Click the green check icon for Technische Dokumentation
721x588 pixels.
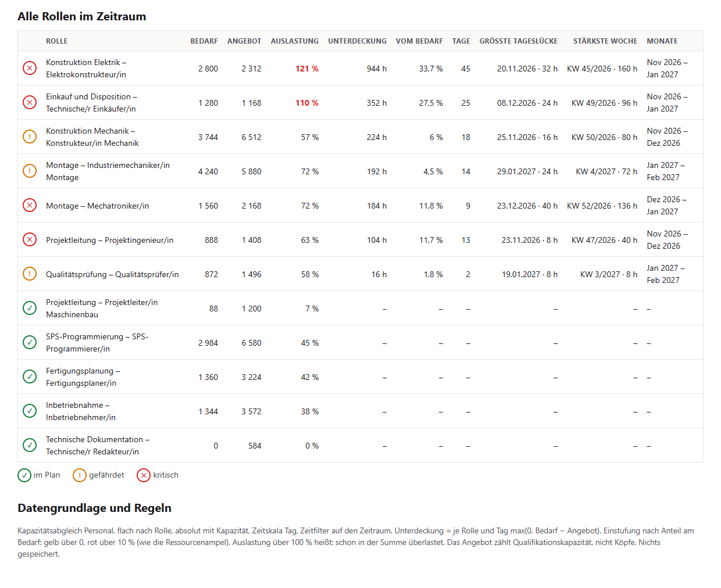click(30, 446)
